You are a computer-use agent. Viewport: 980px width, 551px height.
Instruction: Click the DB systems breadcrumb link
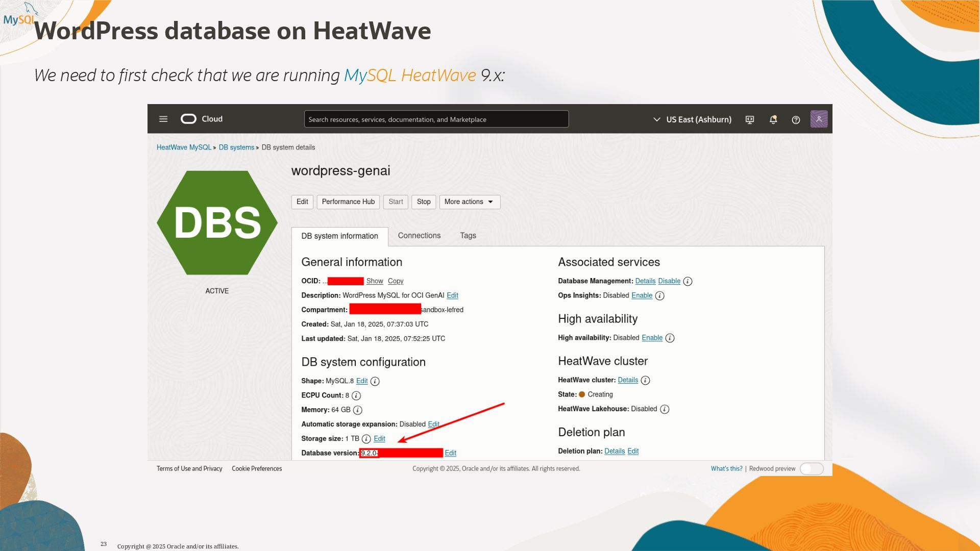(236, 147)
